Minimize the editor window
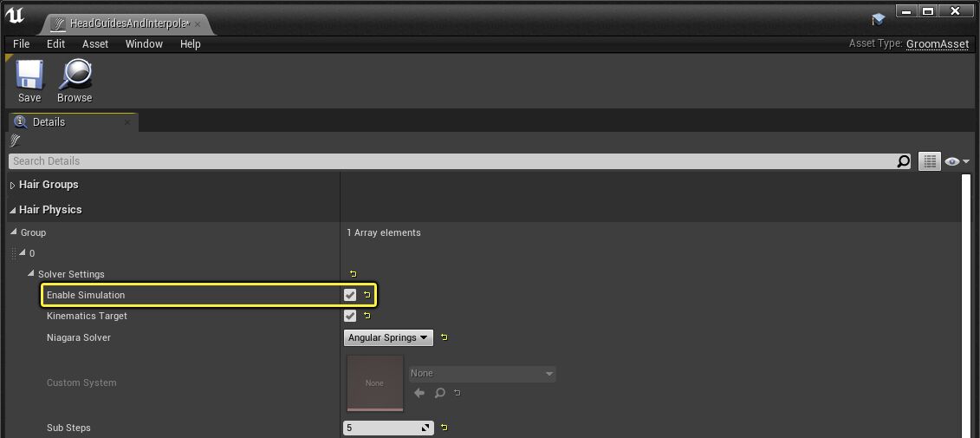The height and width of the screenshot is (438, 980). coord(906,11)
